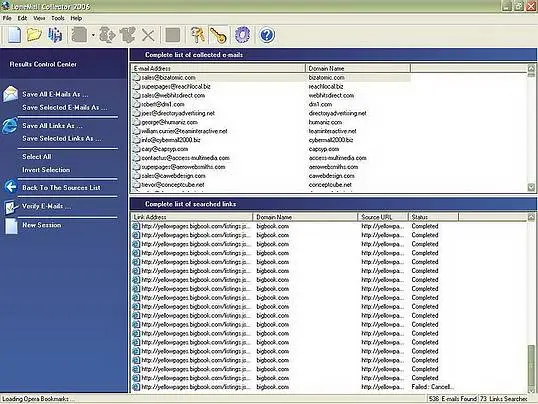Click the checkmark icon beside Verify E-Mails
538x404 pixels.
pyautogui.click(x=10, y=207)
